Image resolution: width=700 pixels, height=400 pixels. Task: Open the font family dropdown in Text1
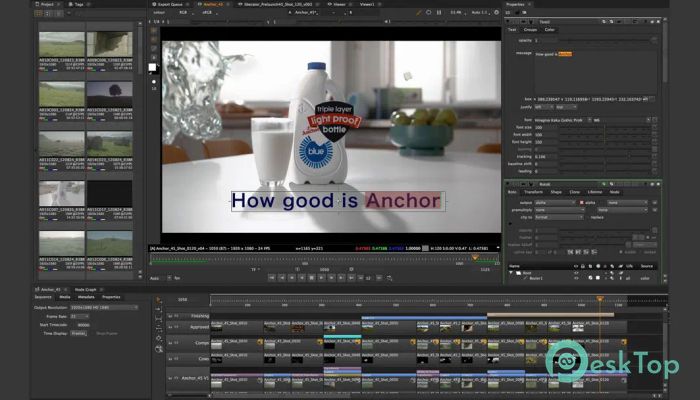562,120
